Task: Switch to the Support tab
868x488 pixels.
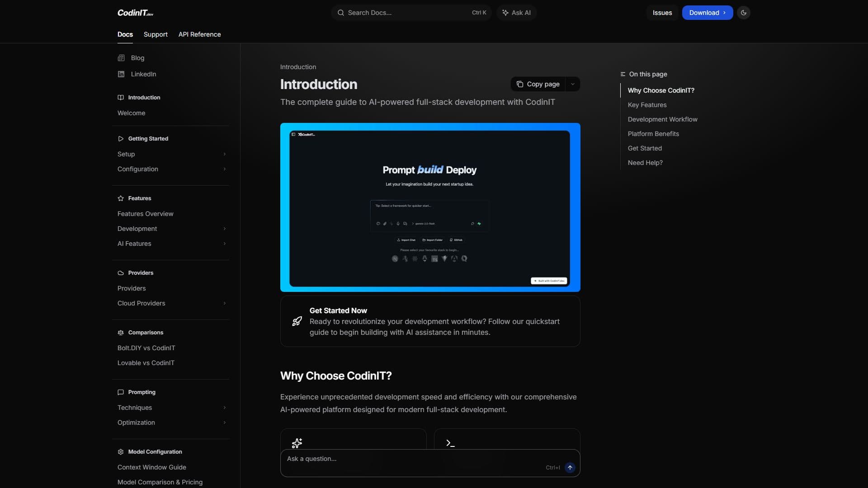Action: (x=156, y=34)
